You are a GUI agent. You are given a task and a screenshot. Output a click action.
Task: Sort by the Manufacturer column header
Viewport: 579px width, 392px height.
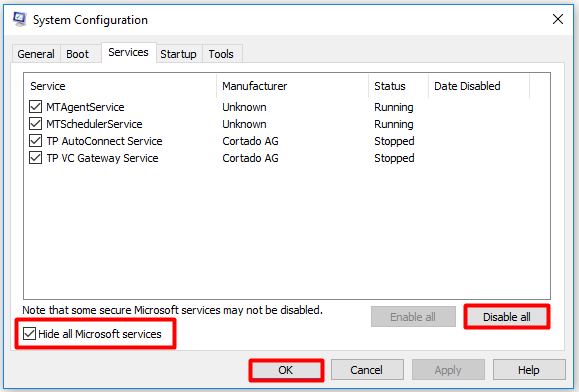click(292, 86)
